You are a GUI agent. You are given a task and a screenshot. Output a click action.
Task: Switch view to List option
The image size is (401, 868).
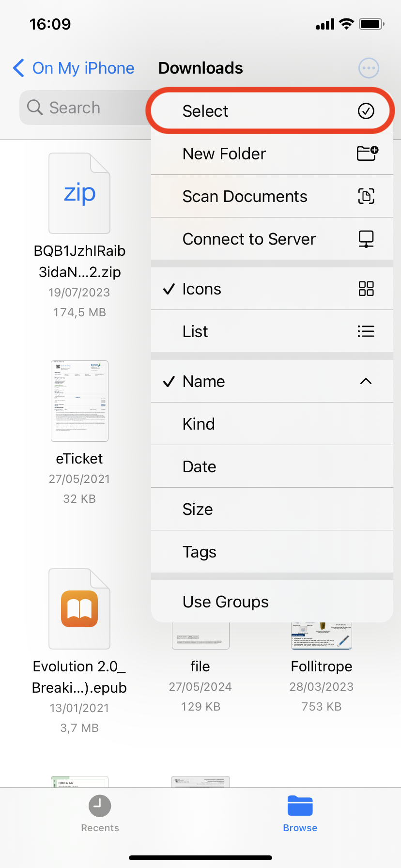point(272,331)
